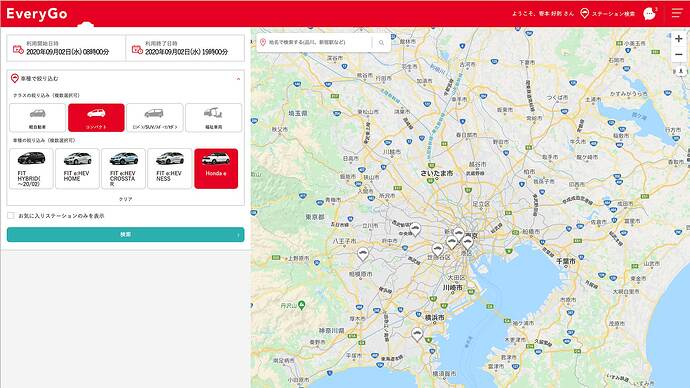Select the FIT e:HEV CROSSTAR model
Screen dimensions: 690x388
point(123,168)
